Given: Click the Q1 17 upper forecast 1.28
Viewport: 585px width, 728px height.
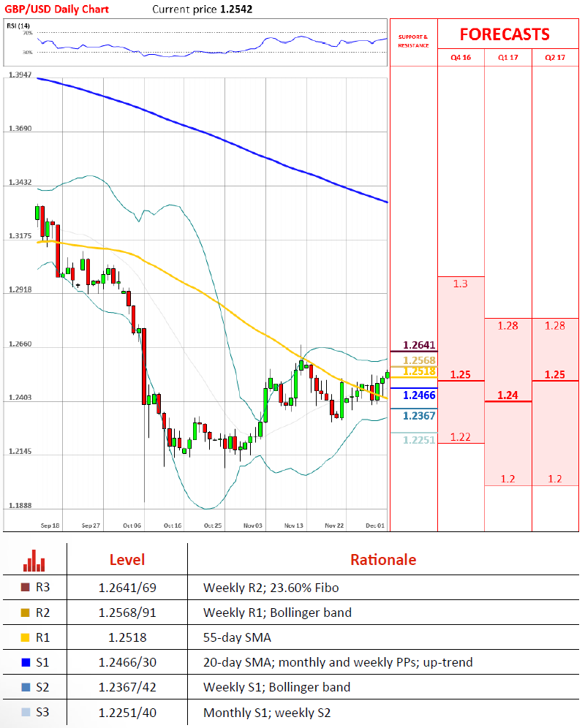Looking at the screenshot, I should click(x=508, y=325).
